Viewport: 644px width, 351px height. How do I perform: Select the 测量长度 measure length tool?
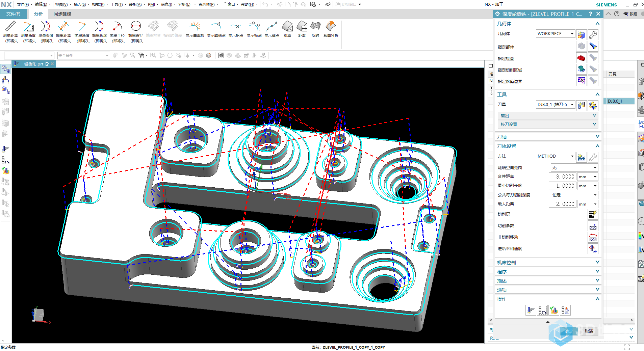point(46,31)
